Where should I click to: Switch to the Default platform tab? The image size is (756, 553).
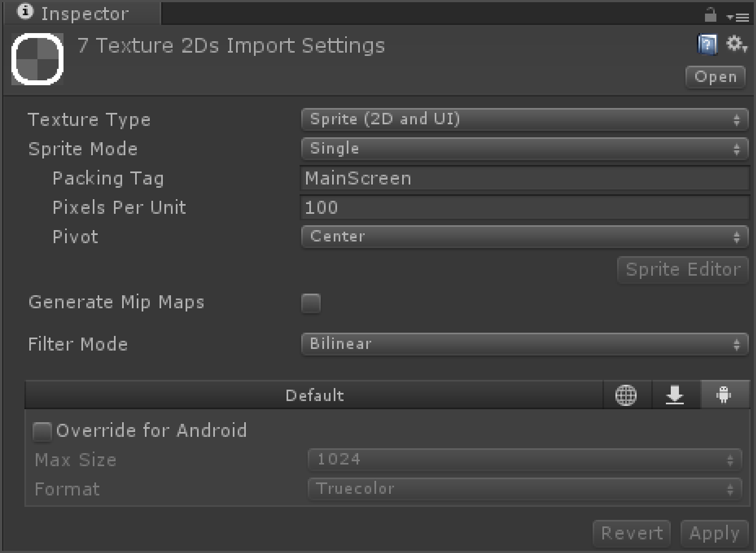click(314, 395)
